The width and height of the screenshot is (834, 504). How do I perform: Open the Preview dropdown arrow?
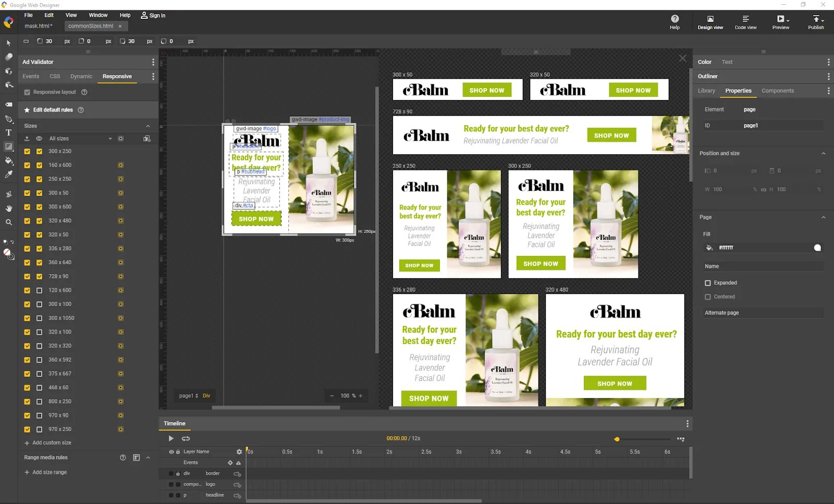[788, 21]
